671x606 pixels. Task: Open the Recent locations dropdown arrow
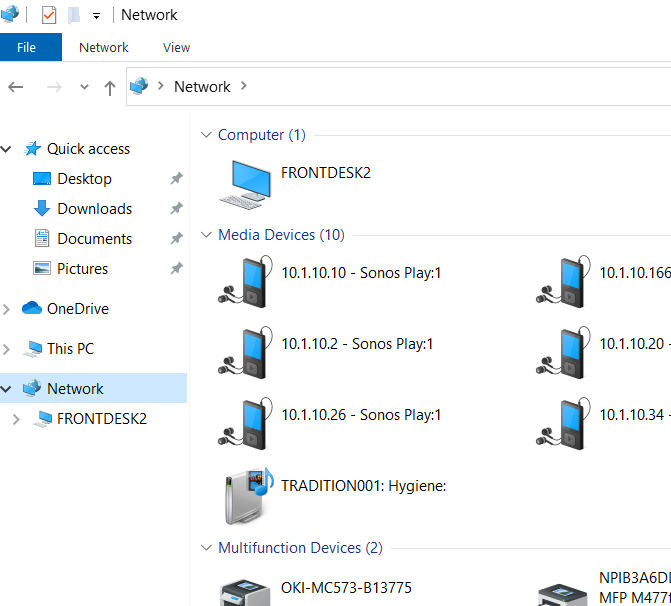(84, 87)
